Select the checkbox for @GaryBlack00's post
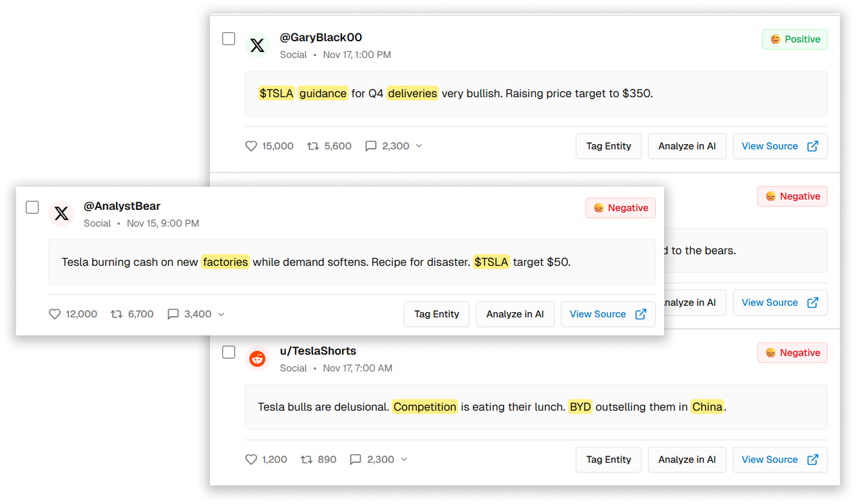 [x=229, y=39]
